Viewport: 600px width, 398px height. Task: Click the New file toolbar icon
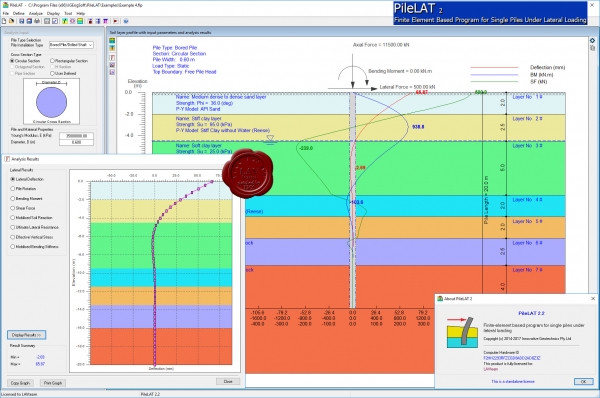point(4,21)
